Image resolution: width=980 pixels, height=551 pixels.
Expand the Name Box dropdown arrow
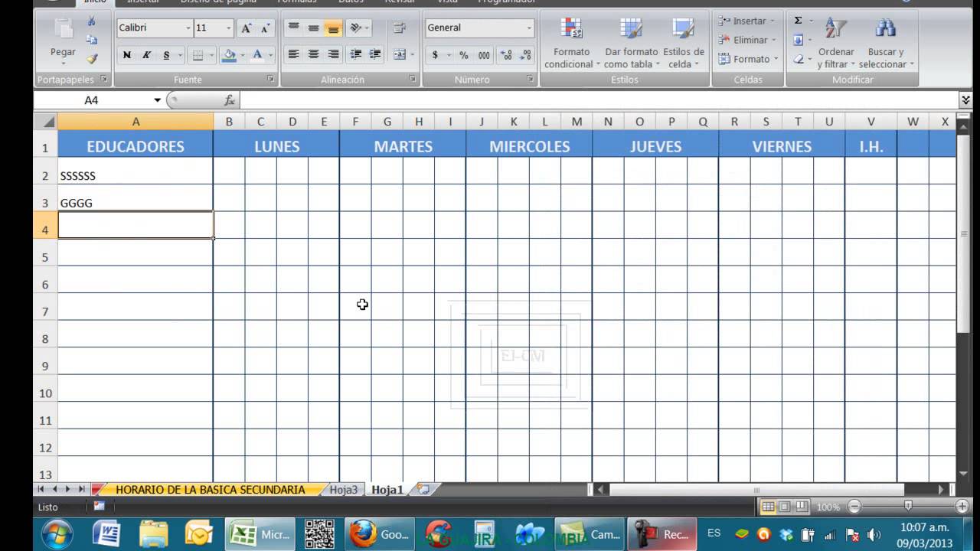[158, 100]
